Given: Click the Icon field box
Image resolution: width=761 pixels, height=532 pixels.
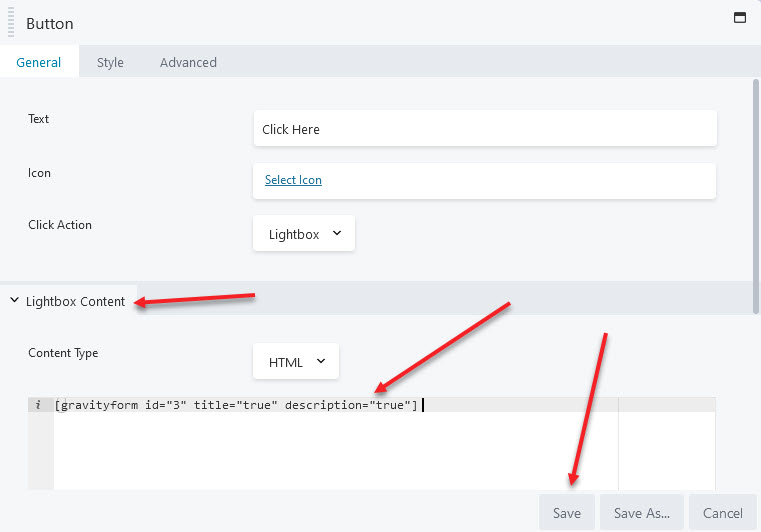Looking at the screenshot, I should 484,181.
